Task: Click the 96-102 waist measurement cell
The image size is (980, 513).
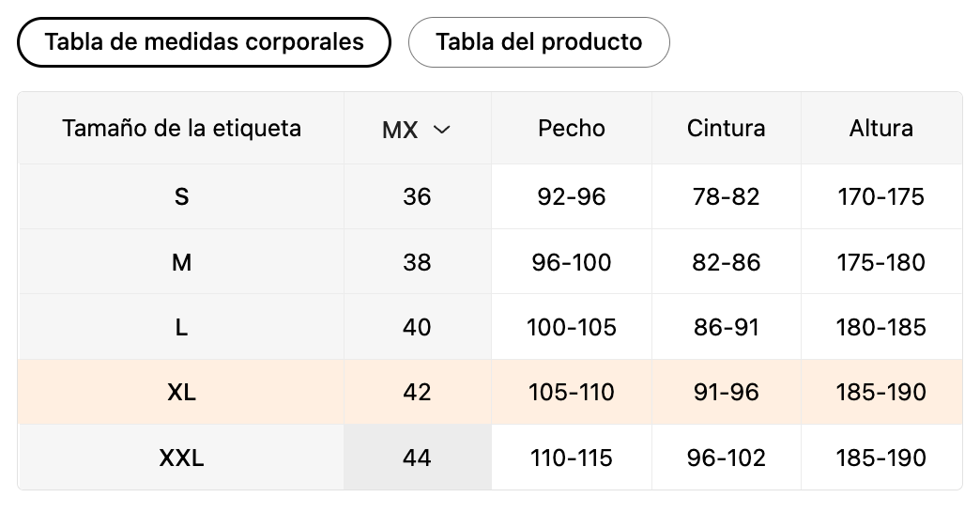Action: (726, 458)
